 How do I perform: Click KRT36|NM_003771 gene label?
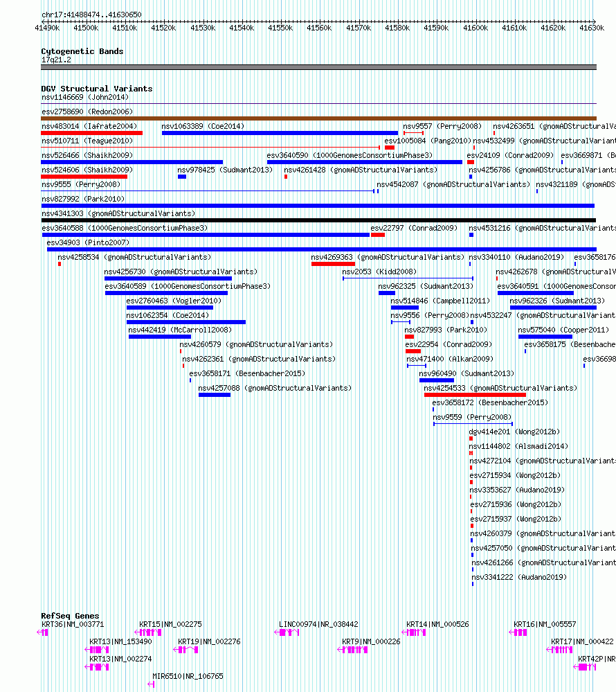coord(73,625)
